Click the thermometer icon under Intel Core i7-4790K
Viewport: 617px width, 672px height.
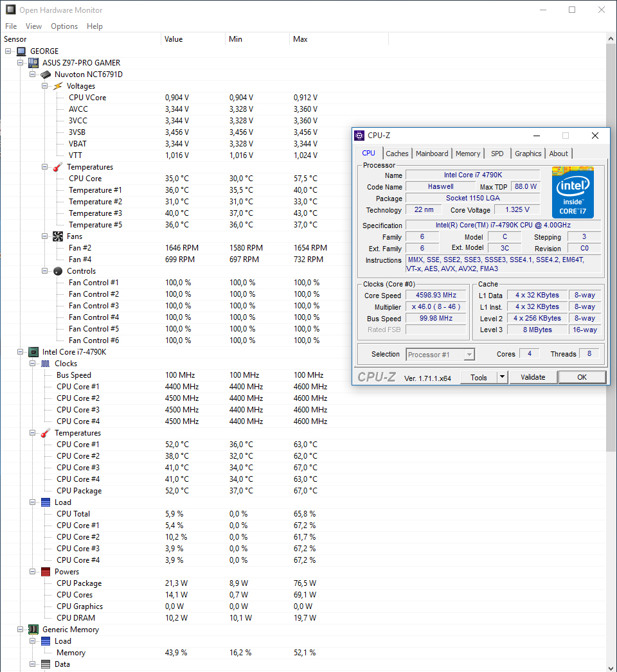(46, 433)
